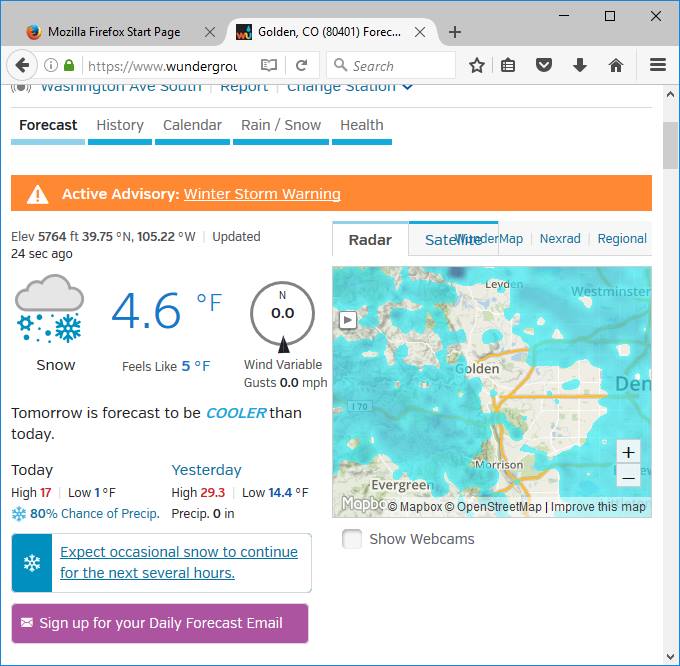The height and width of the screenshot is (666, 680).
Task: Expand the Change Station dropdown
Action: (x=349, y=87)
